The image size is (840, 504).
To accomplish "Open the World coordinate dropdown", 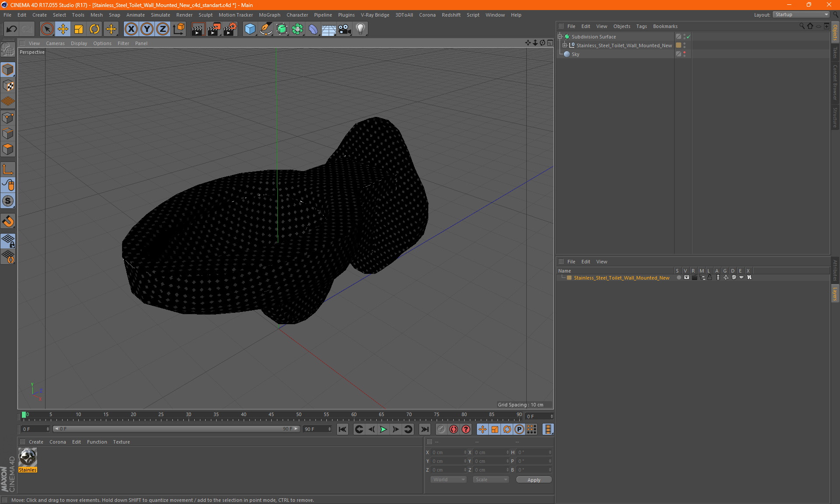I will [x=449, y=479].
